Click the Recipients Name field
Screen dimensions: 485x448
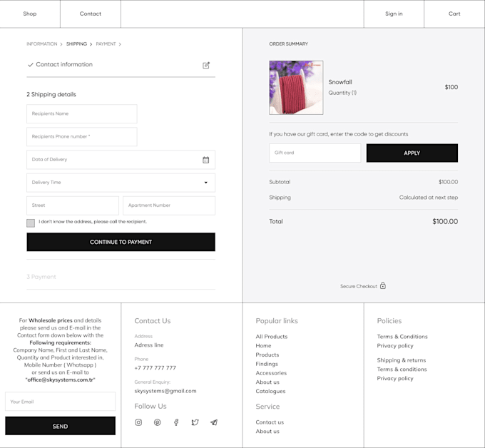coord(82,114)
